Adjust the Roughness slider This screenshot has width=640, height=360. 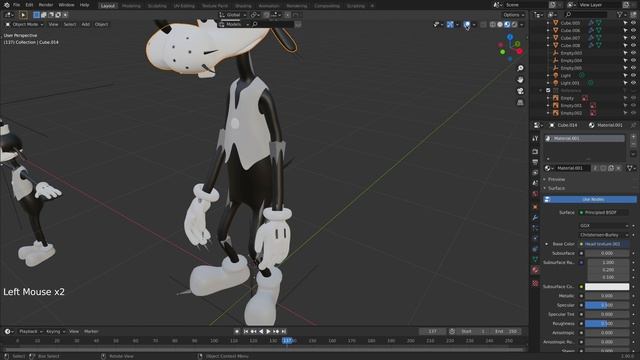tap(607, 324)
